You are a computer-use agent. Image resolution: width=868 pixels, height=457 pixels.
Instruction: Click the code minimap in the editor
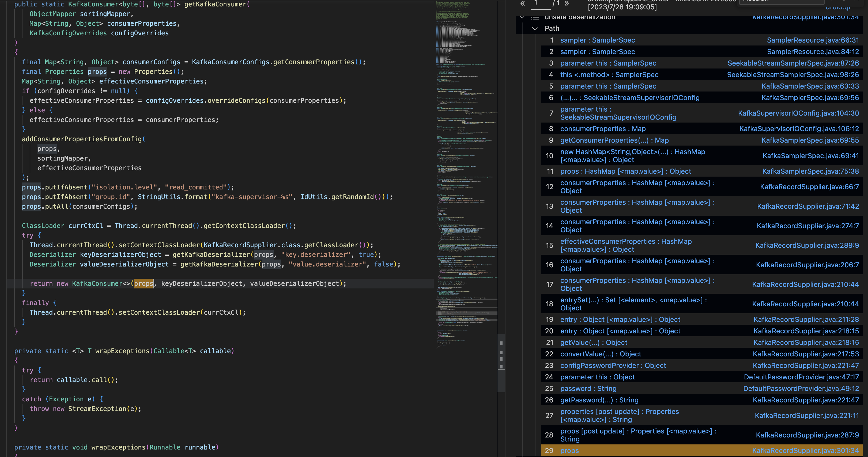pyautogui.click(x=466, y=175)
